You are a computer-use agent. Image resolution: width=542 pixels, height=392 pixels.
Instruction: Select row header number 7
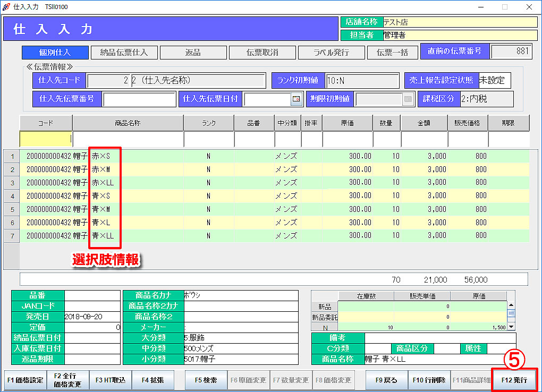[12, 236]
